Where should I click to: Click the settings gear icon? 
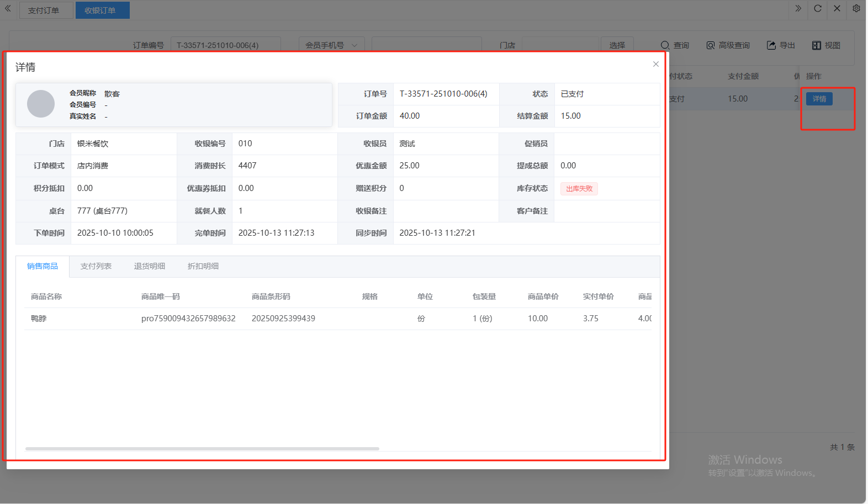856,9
